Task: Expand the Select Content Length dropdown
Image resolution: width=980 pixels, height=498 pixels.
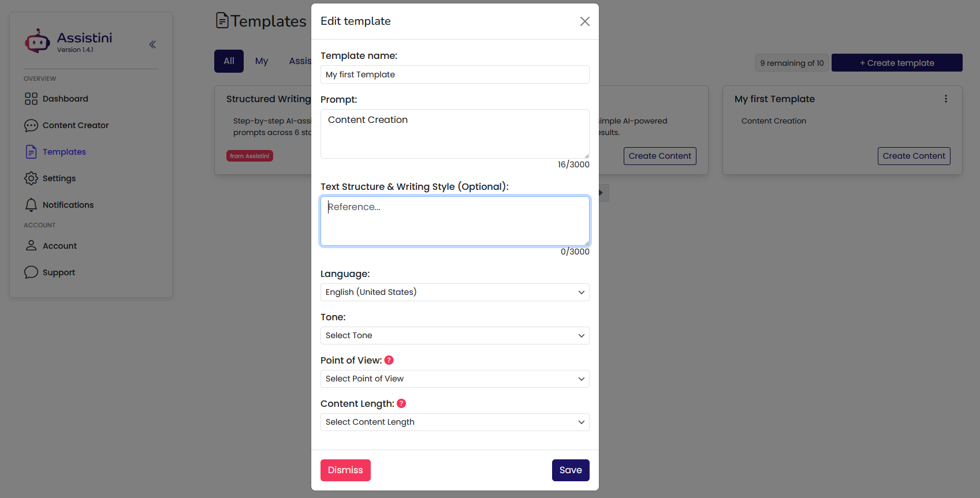Action: 454,422
